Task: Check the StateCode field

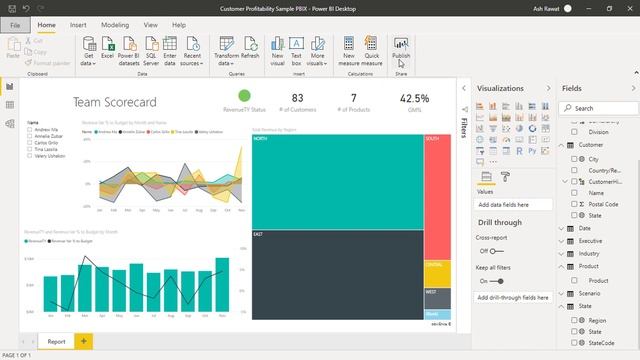Action: (x=574, y=343)
